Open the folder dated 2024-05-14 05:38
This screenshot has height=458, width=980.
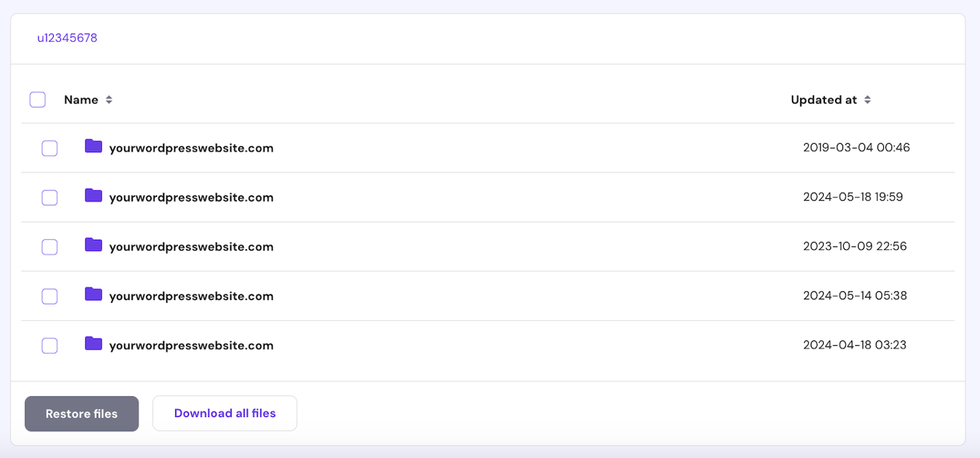click(191, 296)
